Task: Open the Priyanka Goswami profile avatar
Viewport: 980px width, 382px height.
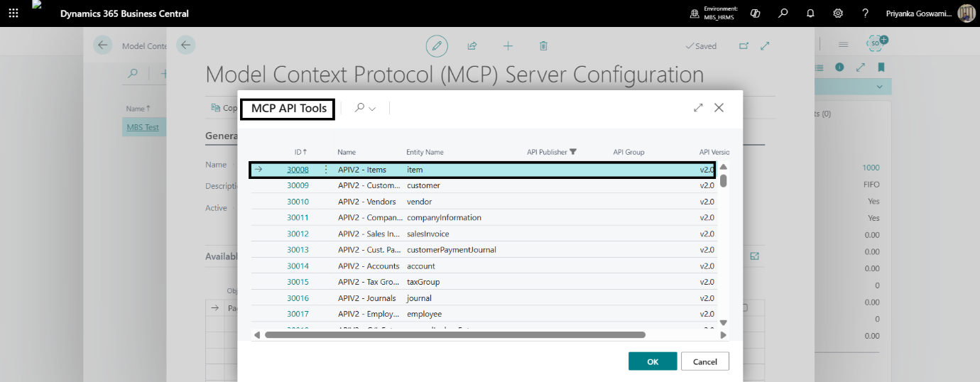Action: (967, 13)
